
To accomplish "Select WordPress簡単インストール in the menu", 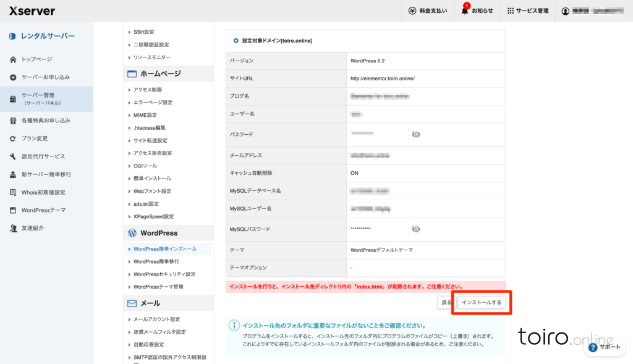I will point(164,249).
